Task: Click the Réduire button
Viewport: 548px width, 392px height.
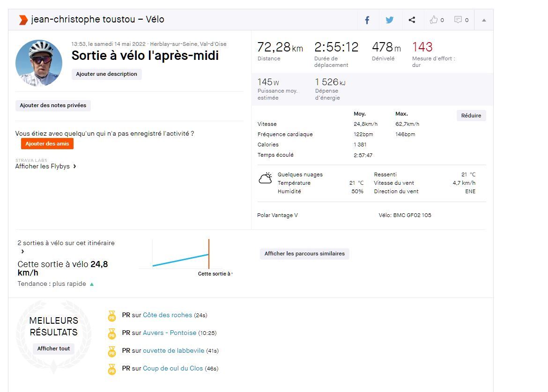Action: point(471,116)
